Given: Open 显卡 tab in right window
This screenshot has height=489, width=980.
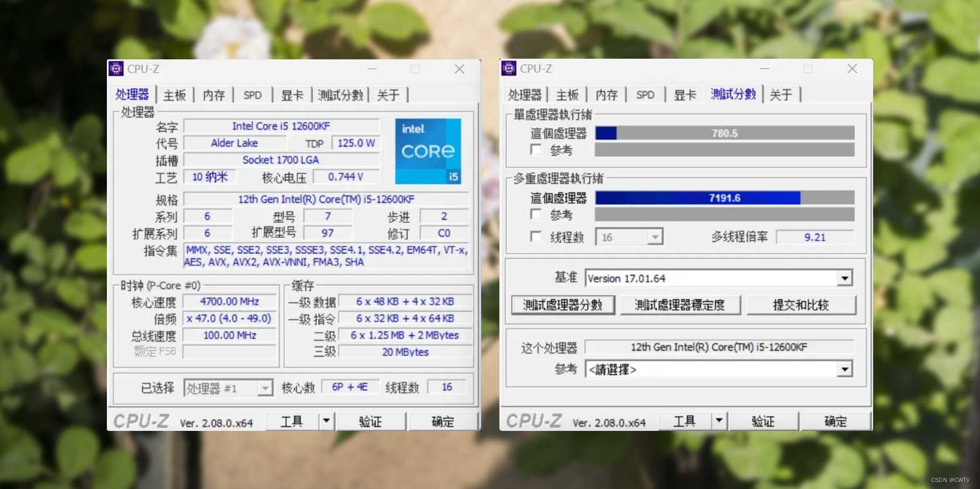Looking at the screenshot, I should 684,95.
